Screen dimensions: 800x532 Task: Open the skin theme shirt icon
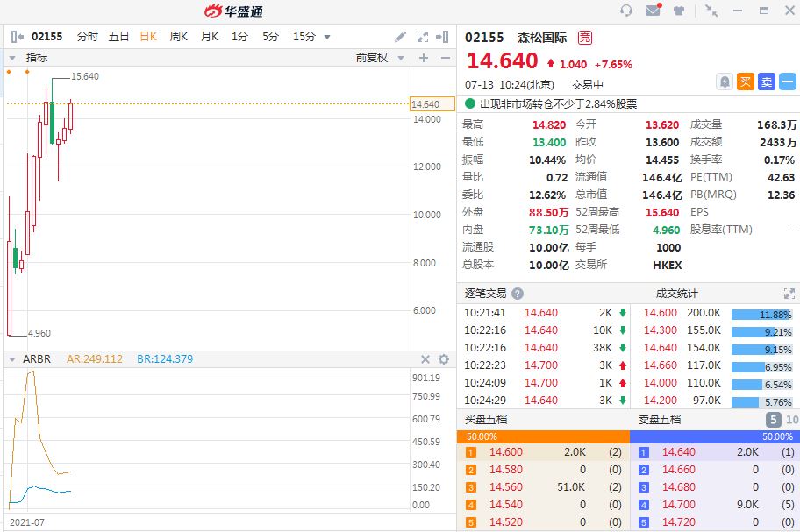click(x=679, y=11)
